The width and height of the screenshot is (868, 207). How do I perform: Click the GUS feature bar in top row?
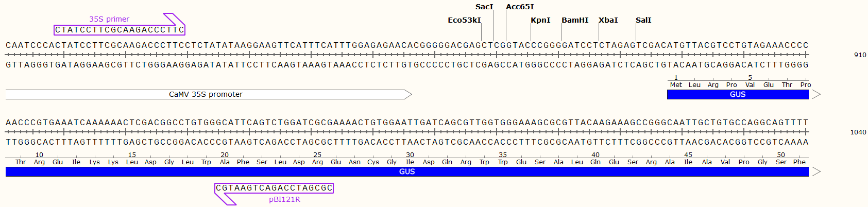[x=738, y=94]
